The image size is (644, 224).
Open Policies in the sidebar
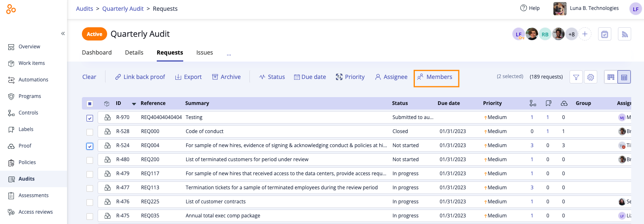(x=27, y=162)
